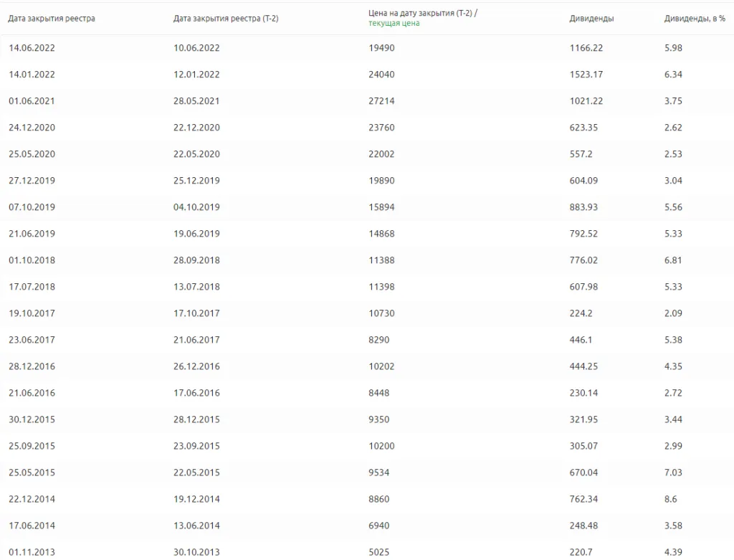The width and height of the screenshot is (734, 560).
Task: Select the dividend value 1021.22
Action: click(586, 100)
